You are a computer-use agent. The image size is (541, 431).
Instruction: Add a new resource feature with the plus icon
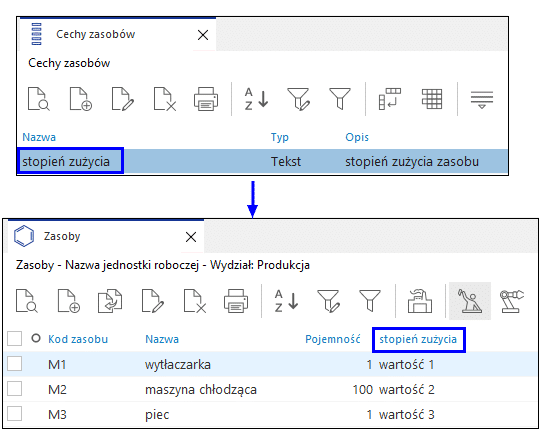tap(81, 99)
